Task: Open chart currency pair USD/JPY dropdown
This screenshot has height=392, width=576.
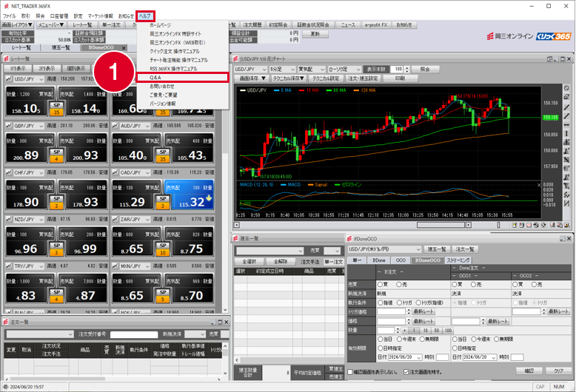Action: click(x=250, y=70)
